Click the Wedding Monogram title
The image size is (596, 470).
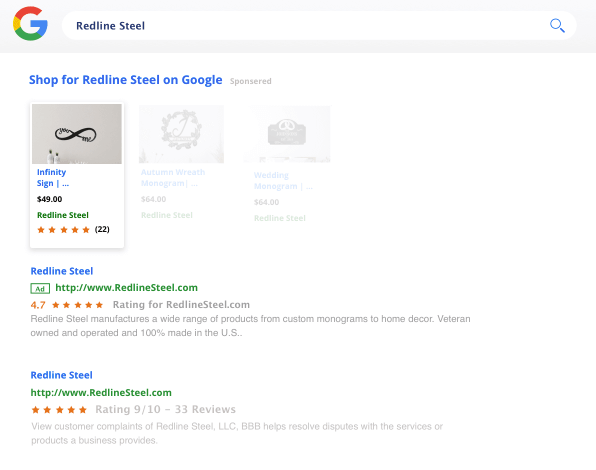pos(283,180)
